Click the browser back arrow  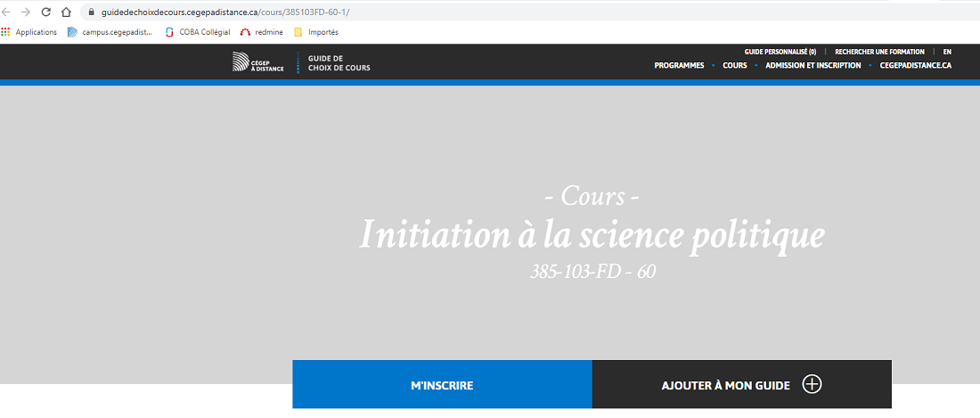(8, 12)
